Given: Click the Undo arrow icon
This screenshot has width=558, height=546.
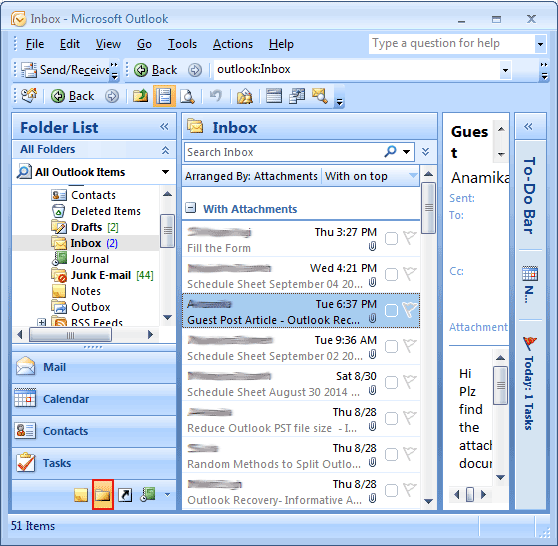Looking at the screenshot, I should [215, 96].
